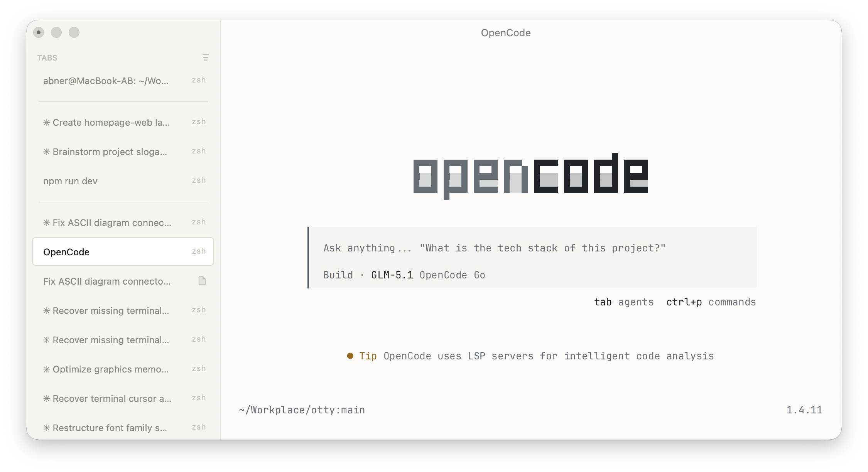Select the abner@MacBook-AB tab
Image resolution: width=868 pixels, height=472 pixels.
[x=123, y=81]
